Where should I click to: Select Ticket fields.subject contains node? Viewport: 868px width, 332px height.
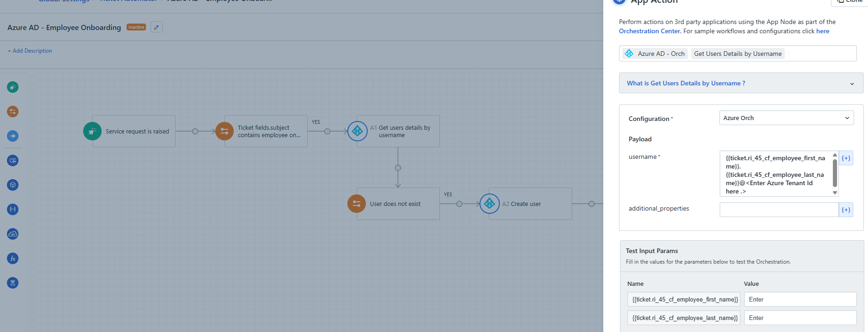tap(266, 131)
